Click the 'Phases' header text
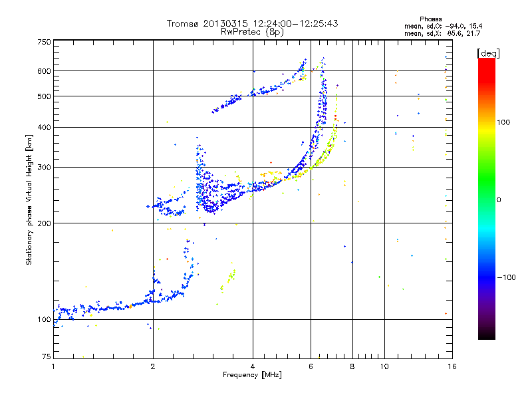532x399 pixels. (430, 19)
